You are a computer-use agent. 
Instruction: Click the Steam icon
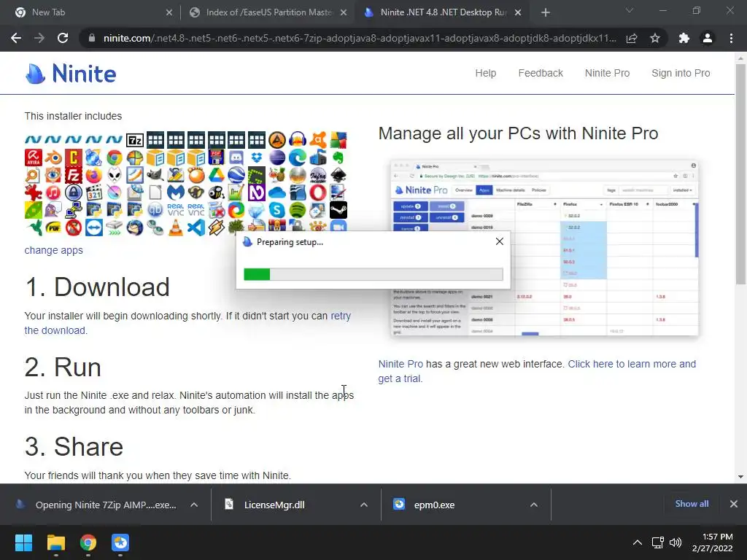tap(338, 210)
